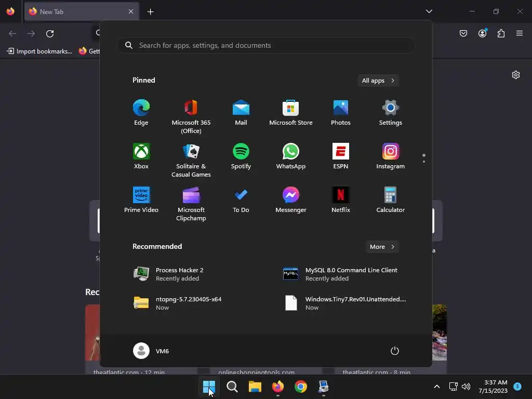Screen dimensions: 532x399
Task: Open the Edge browser from Pinned apps
Action: (x=141, y=113)
